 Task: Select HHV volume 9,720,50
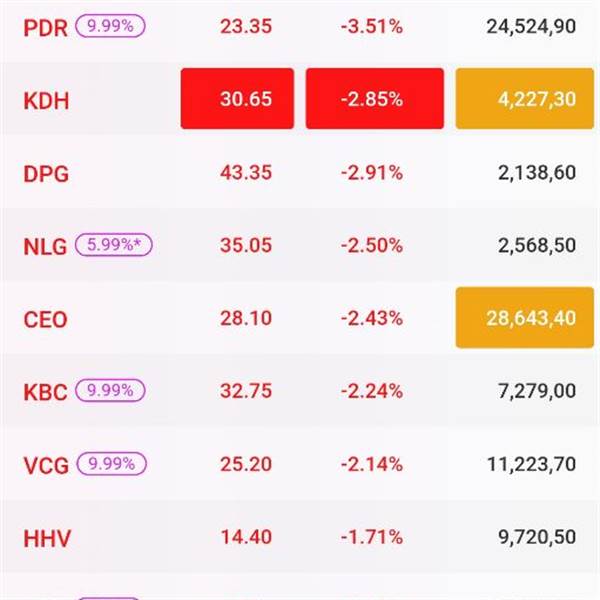536,538
